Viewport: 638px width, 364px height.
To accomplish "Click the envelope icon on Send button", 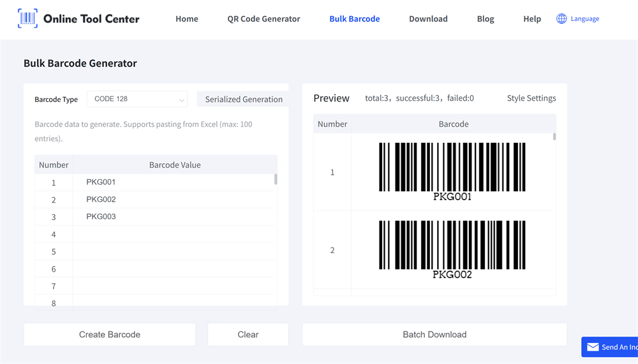I will point(593,347).
